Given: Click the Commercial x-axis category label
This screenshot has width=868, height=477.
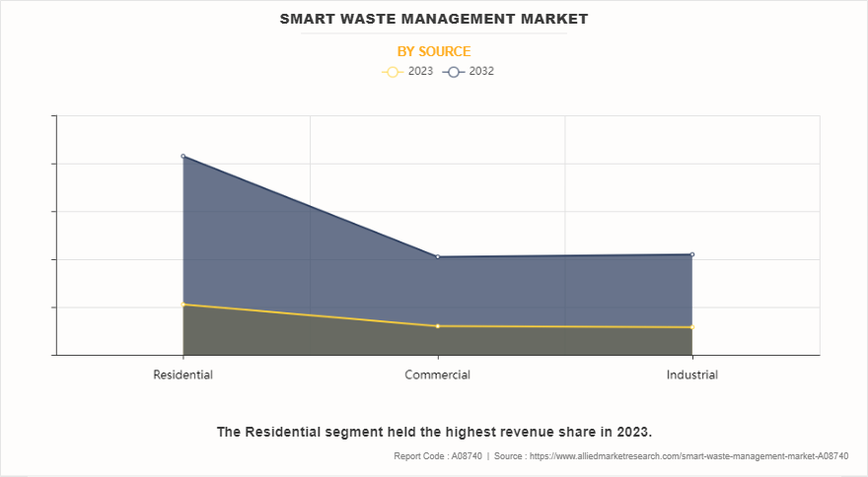Looking at the screenshot, I should pos(437,375).
